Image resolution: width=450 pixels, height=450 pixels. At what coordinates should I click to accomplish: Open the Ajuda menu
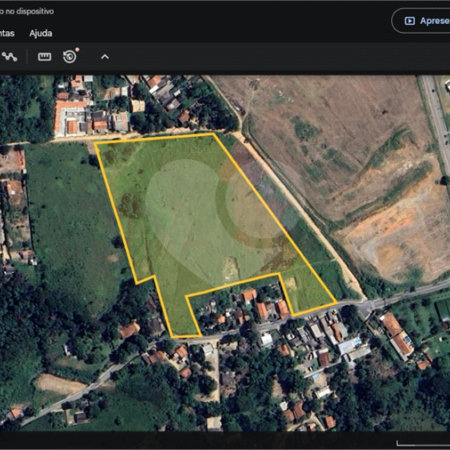(x=41, y=33)
